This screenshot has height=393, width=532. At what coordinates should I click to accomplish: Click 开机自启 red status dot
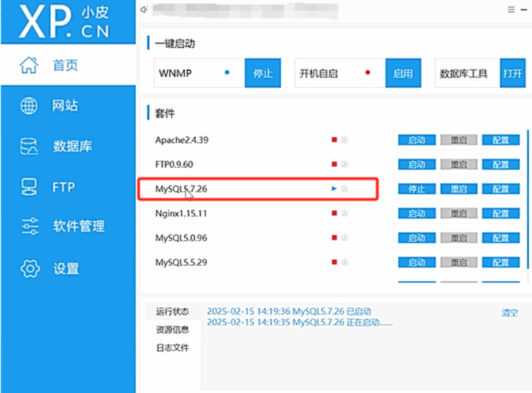click(368, 73)
